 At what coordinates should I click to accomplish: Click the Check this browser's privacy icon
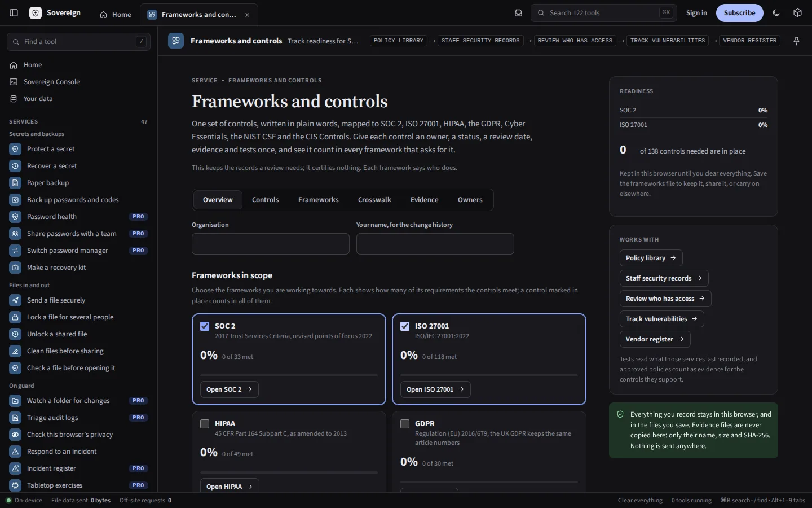[15, 435]
